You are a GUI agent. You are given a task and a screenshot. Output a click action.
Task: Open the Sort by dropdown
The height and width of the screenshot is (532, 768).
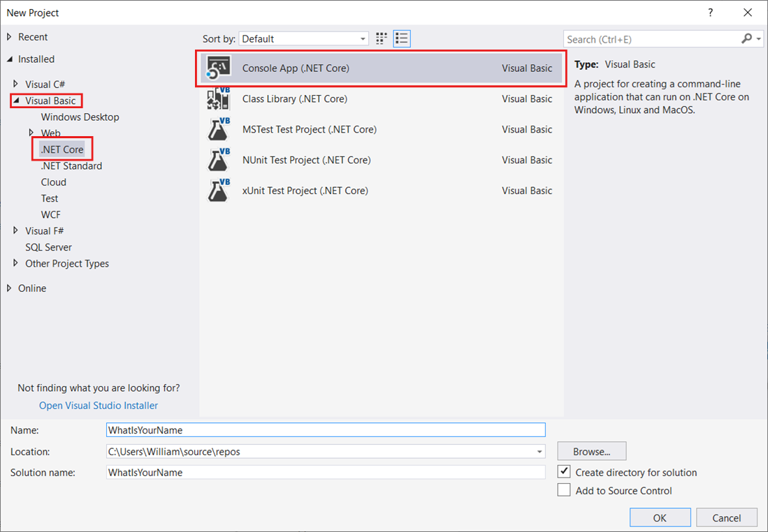click(362, 38)
